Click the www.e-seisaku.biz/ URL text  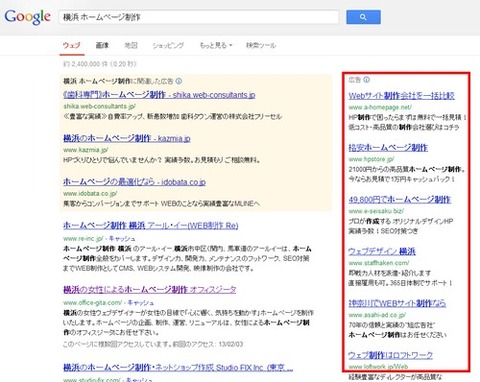376,211
